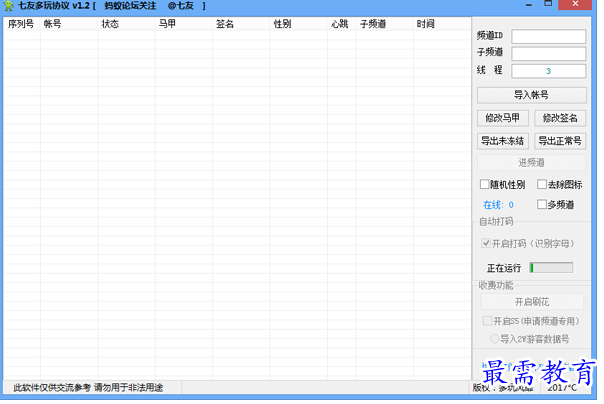The image size is (604, 404).
Task: Click the 正在运行 progress bar
Action: (551, 268)
